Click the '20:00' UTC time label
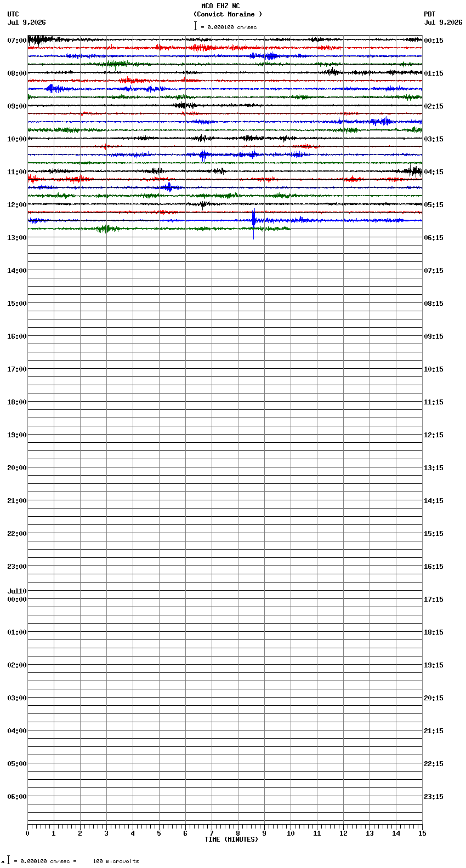The height and width of the screenshot is (868, 466). point(17,468)
